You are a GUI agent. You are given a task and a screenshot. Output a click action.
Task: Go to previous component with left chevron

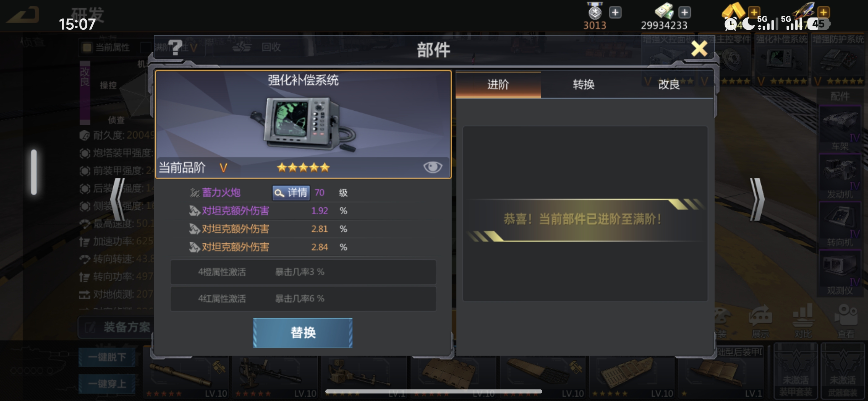pyautogui.click(x=118, y=200)
